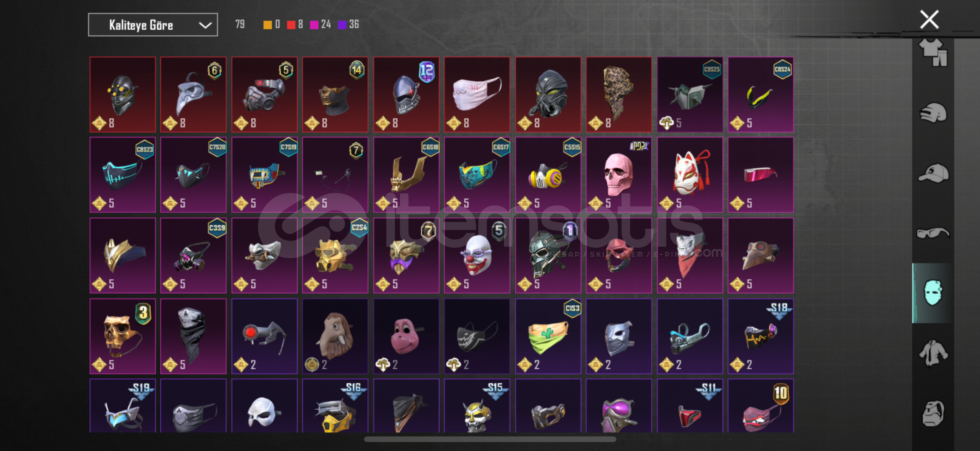Filter by purple quality count 36
The height and width of the screenshot is (451, 980).
pos(349,25)
